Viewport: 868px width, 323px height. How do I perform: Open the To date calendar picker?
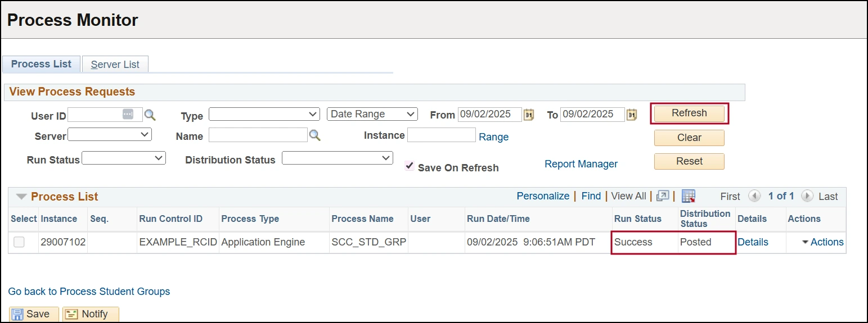tap(632, 115)
